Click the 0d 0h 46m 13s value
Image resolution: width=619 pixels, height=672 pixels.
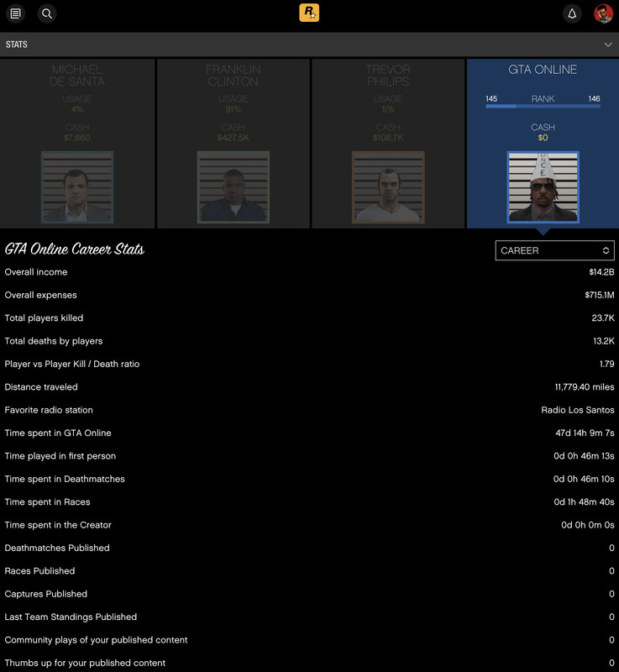click(584, 456)
